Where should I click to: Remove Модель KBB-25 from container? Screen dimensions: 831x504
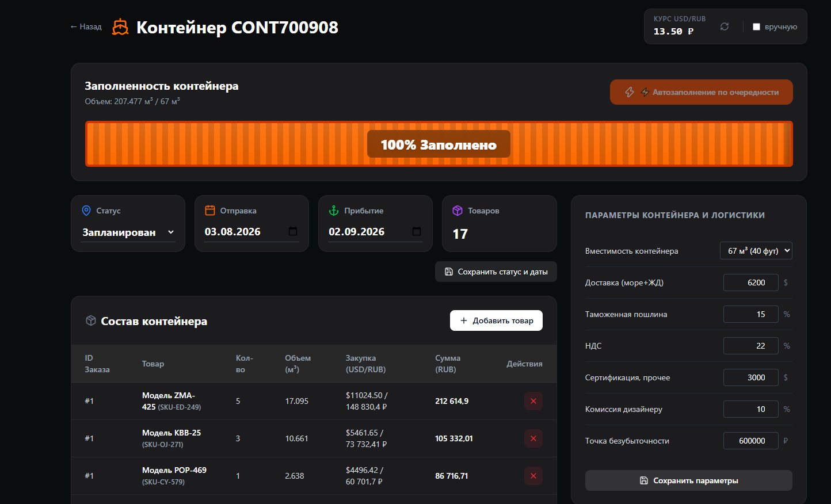tap(533, 438)
